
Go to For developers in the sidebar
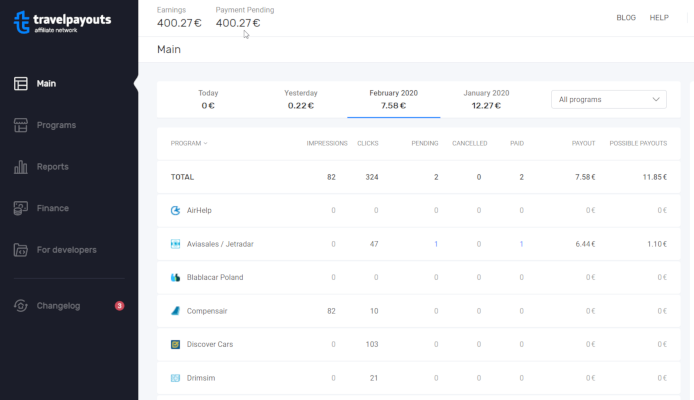click(66, 250)
